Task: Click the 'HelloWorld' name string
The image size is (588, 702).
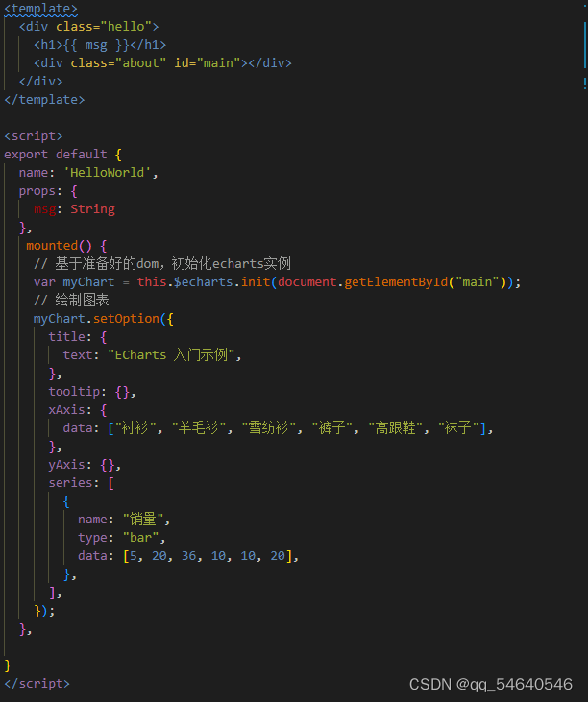Action: click(x=107, y=172)
